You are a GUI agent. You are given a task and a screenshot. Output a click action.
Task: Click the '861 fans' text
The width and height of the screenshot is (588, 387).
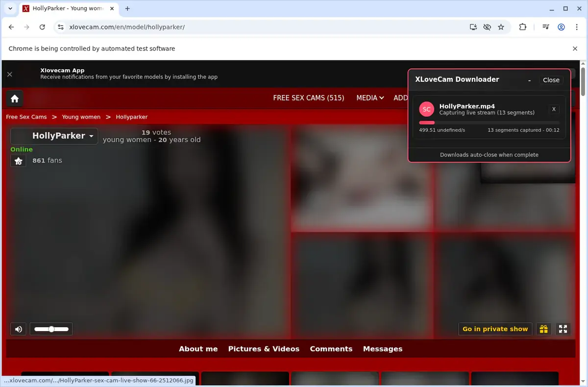[x=47, y=160]
